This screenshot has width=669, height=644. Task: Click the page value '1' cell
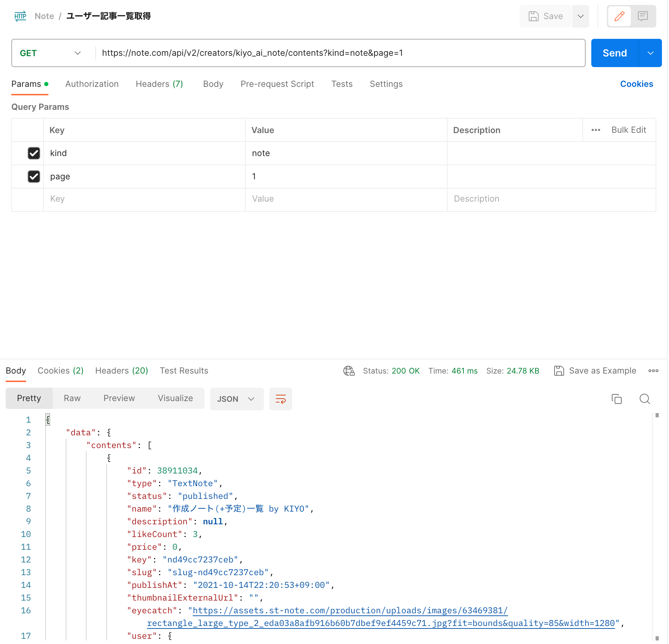coord(346,177)
